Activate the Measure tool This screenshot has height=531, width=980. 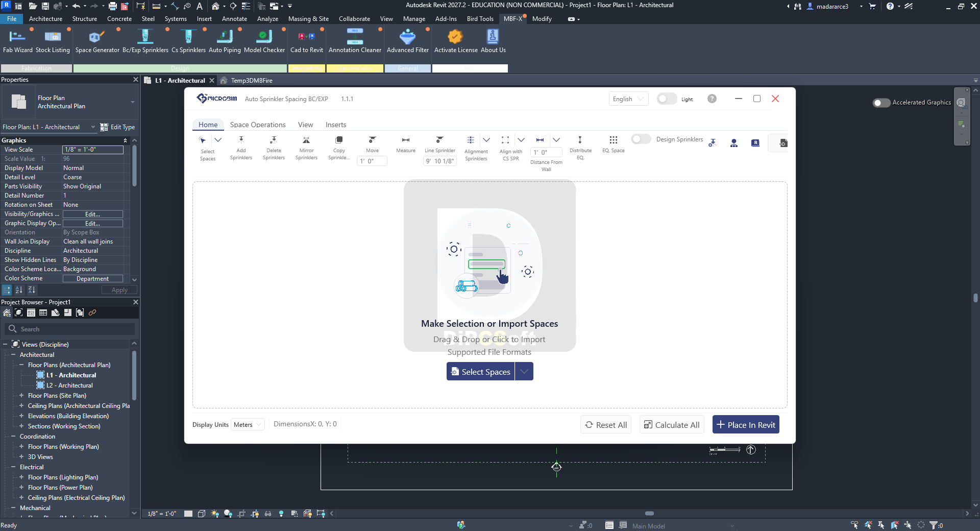point(406,144)
